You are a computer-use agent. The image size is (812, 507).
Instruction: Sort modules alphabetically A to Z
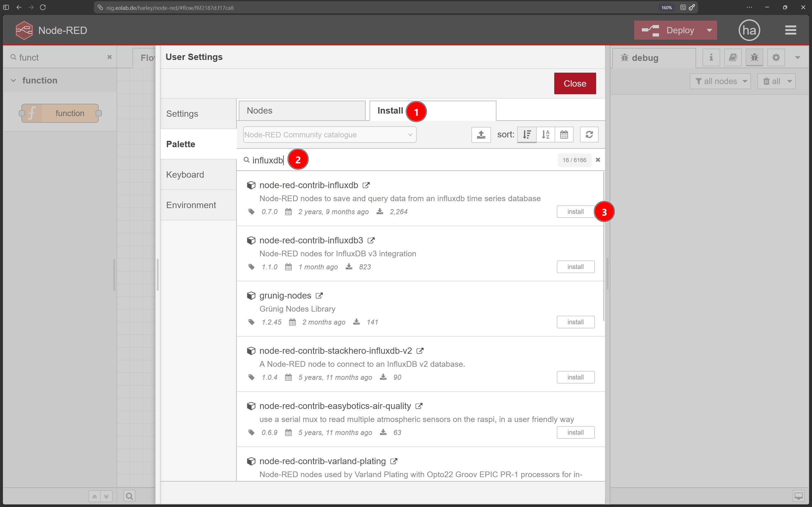coord(545,135)
